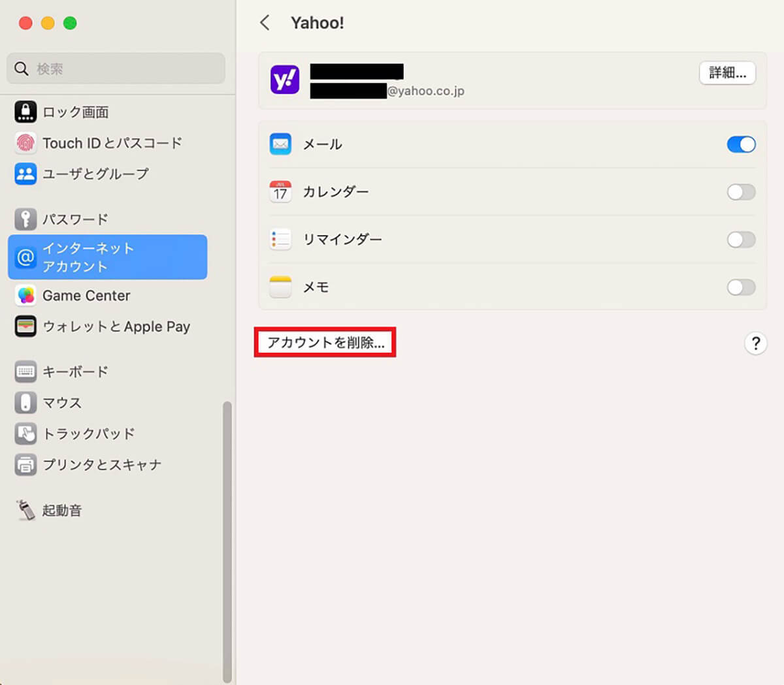Click the キーボード label in sidebar
This screenshot has height=685, width=784.
[x=75, y=372]
